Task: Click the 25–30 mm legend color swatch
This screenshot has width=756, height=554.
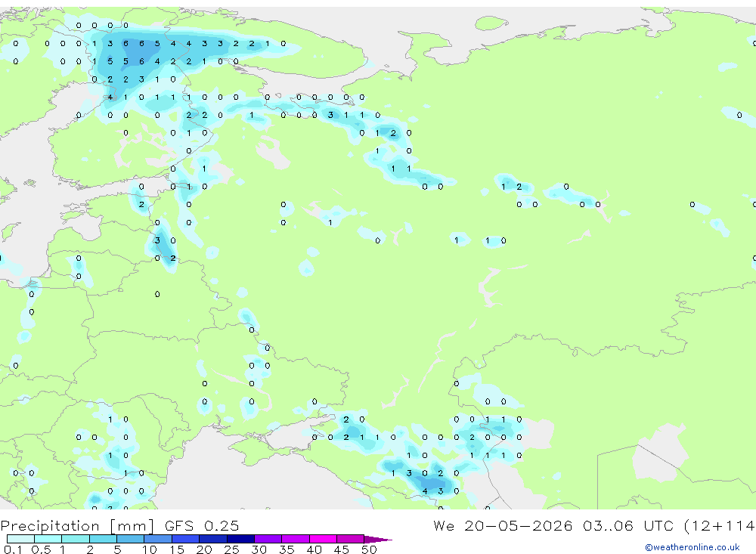Action: 240,539
